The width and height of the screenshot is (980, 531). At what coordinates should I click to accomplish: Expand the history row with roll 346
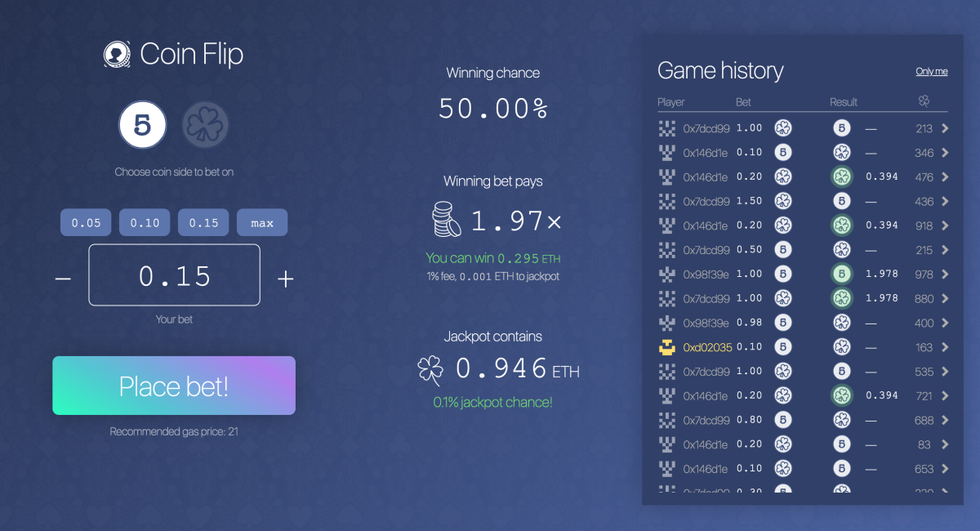(945, 153)
